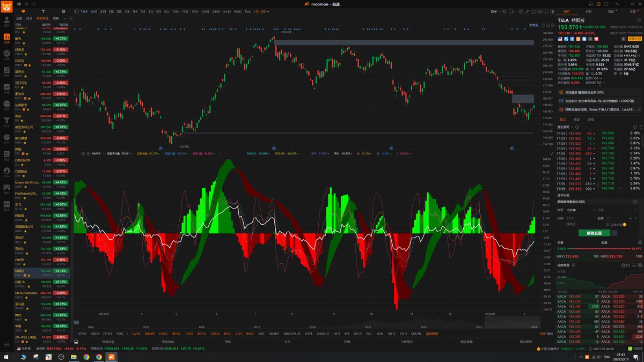
Task: Click the pink heart icon under TSLA price
Action: tap(596, 39)
